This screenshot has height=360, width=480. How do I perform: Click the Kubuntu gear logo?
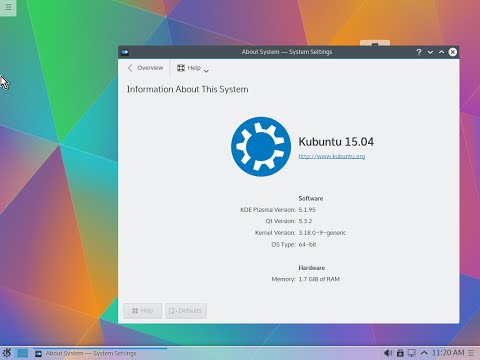tap(261, 146)
